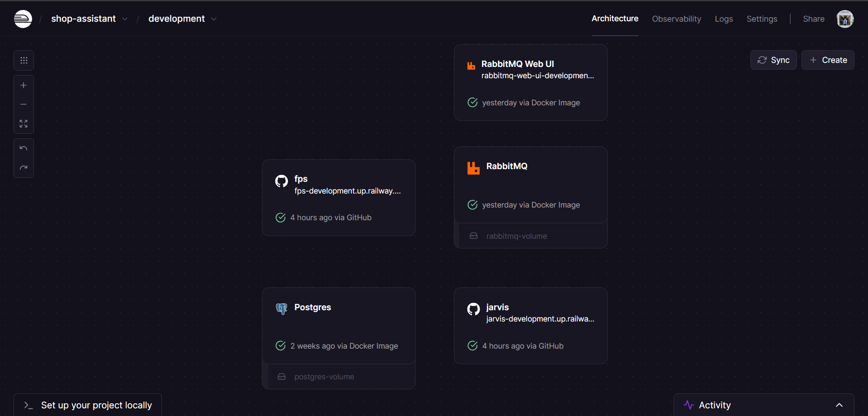Click the rabbitmq-web-ui-development URL
The height and width of the screenshot is (416, 868).
tap(538, 76)
